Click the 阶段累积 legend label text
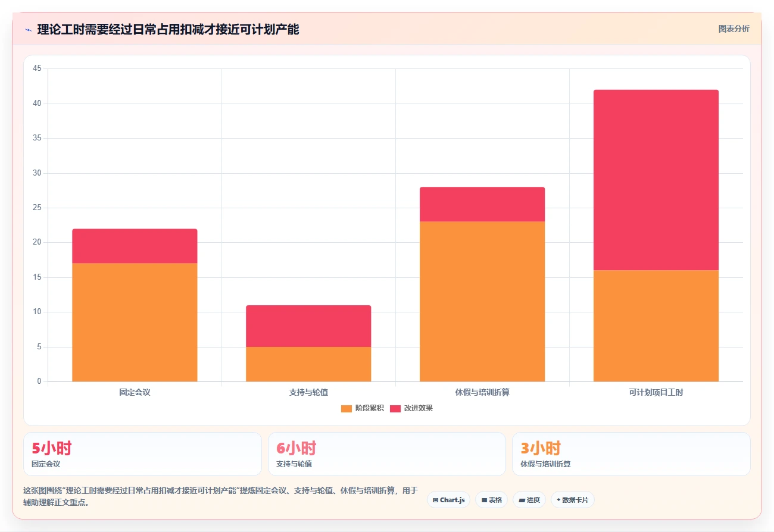The image size is (774, 532). 369,408
